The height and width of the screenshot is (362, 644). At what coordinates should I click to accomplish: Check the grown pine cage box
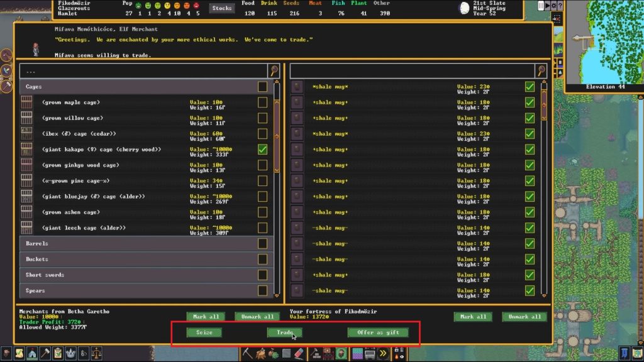point(262,180)
